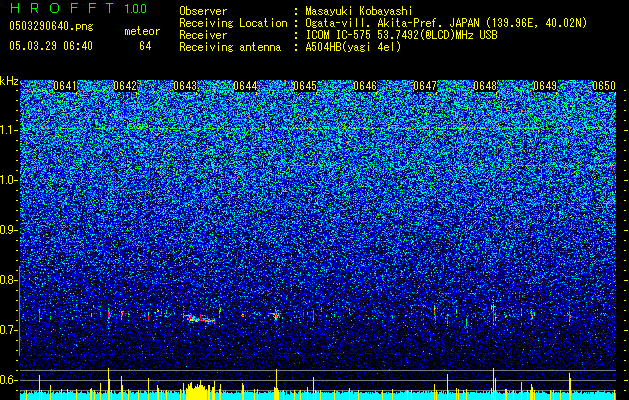
Task: Click antenna value A504HB(yagi 4el)
Action: [353, 47]
